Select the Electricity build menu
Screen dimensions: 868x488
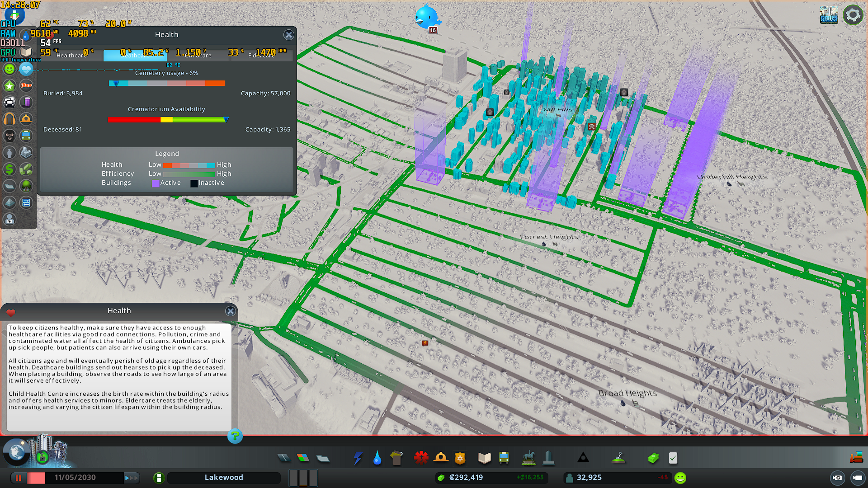point(358,458)
